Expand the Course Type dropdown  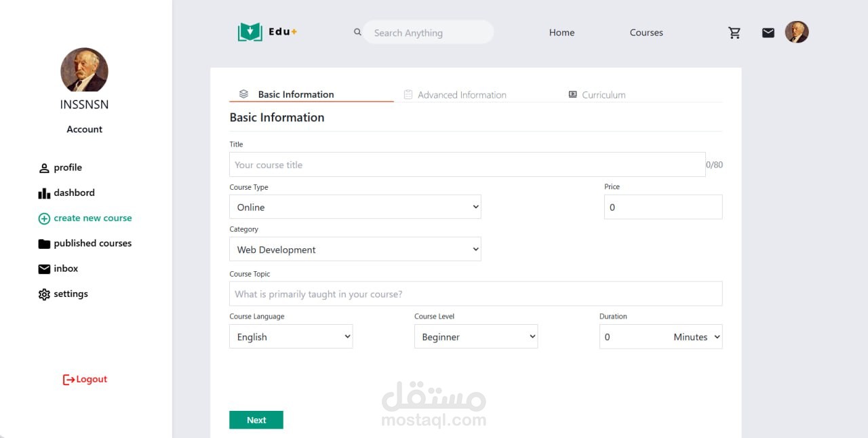coord(355,207)
